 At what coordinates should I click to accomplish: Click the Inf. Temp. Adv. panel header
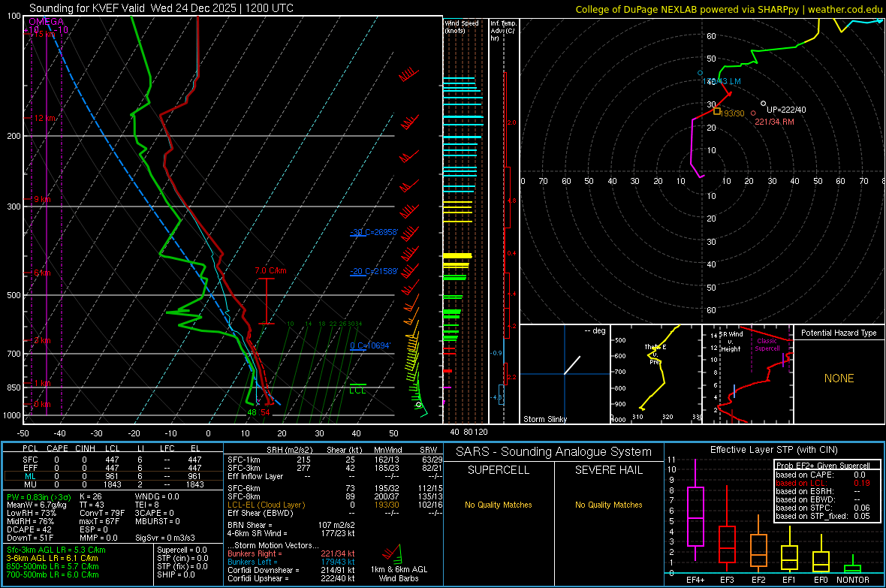503,31
